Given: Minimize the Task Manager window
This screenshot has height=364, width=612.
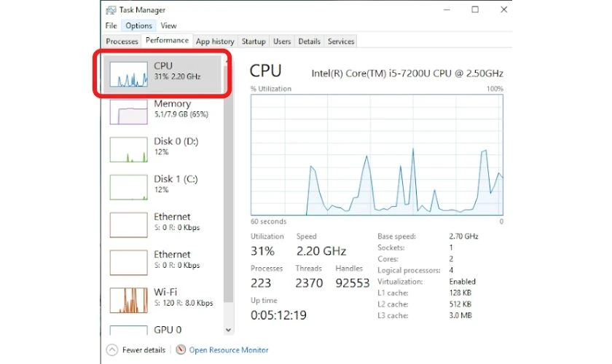Looking at the screenshot, I should (447, 9).
